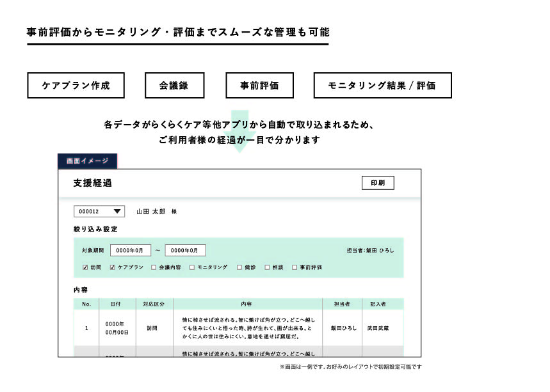This screenshot has width=550, height=392.
Task: Select the 事前評価 box at the top
Action: tap(259, 85)
